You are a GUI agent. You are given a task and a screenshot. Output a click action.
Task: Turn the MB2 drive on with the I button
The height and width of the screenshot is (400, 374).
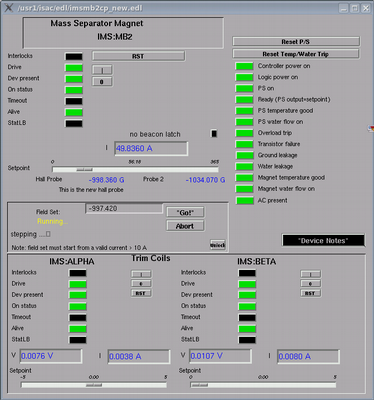102,70
